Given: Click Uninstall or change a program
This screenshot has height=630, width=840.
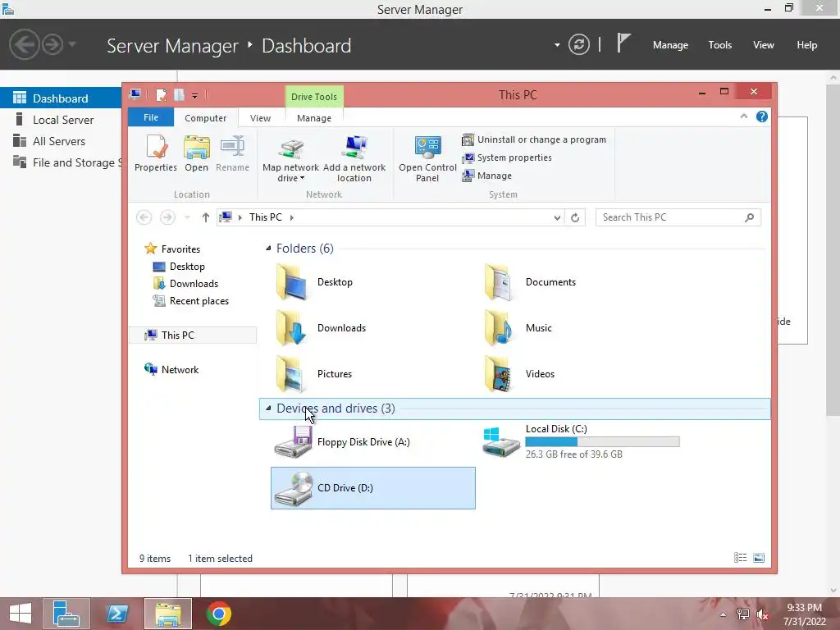Looking at the screenshot, I should coord(534,139).
